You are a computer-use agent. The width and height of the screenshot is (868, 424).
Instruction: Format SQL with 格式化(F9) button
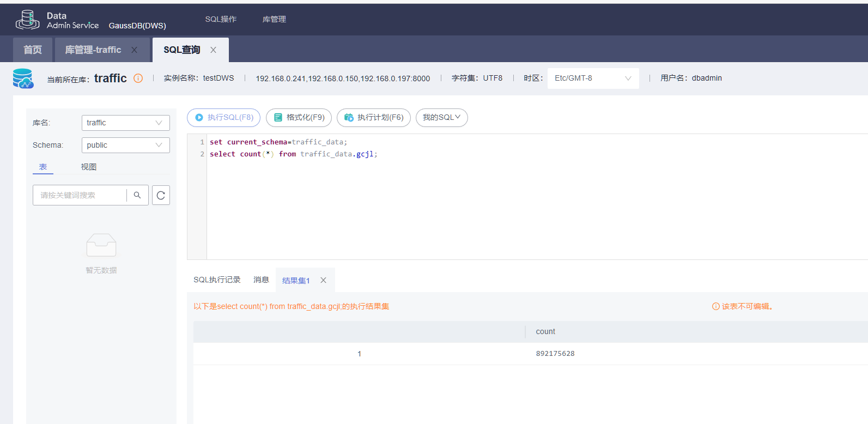coord(299,117)
